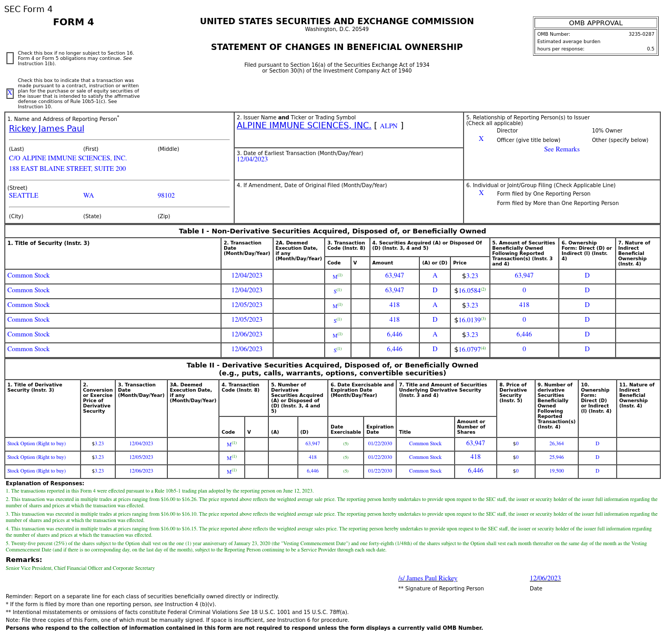The height and width of the screenshot is (644, 665).
Task: Click the hours per response value 0.5
Action: (651, 49)
